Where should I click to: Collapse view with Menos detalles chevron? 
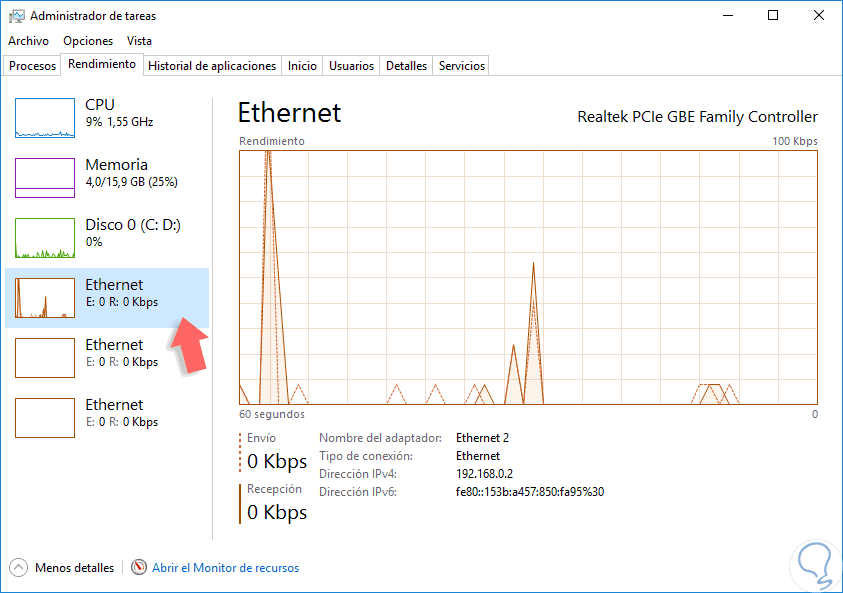(19, 568)
